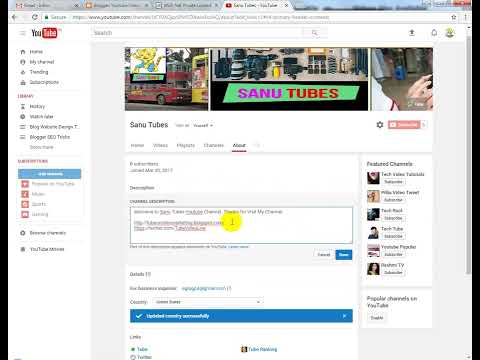This screenshot has width=480, height=360.
Task: Click the blogspot link in description
Action: (x=179, y=222)
